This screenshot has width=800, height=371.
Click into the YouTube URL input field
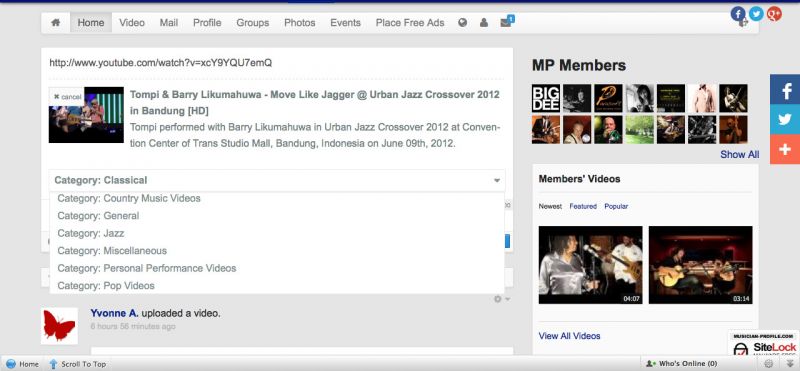pyautogui.click(x=277, y=63)
